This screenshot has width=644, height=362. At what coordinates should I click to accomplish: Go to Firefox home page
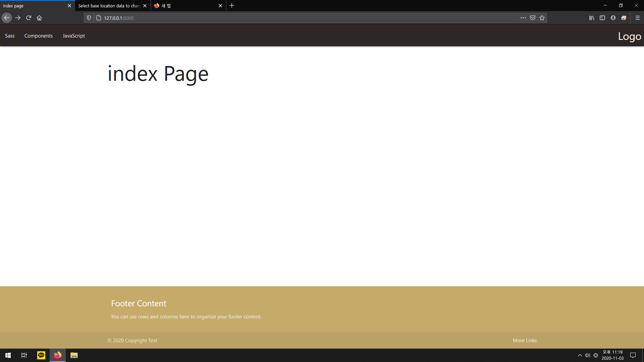click(x=39, y=18)
